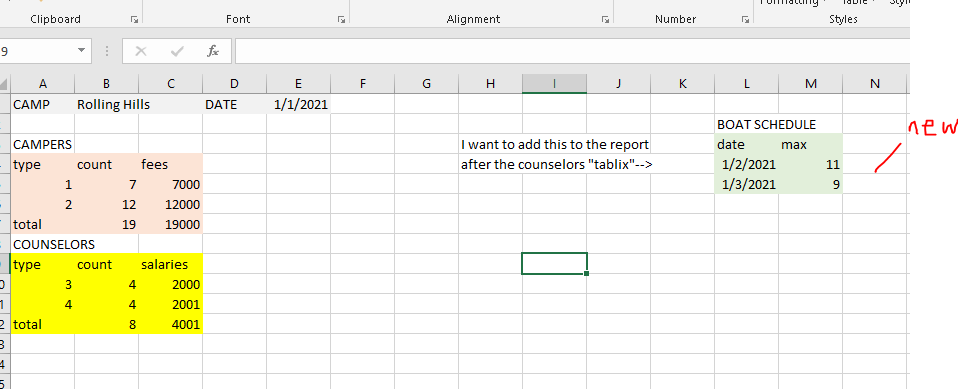Select column D header
Viewport: 958px width, 389px height.
point(235,84)
